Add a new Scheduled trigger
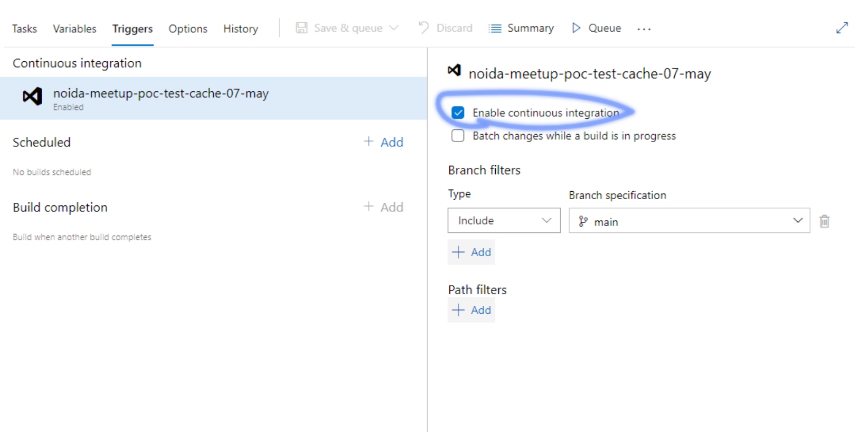 click(384, 142)
